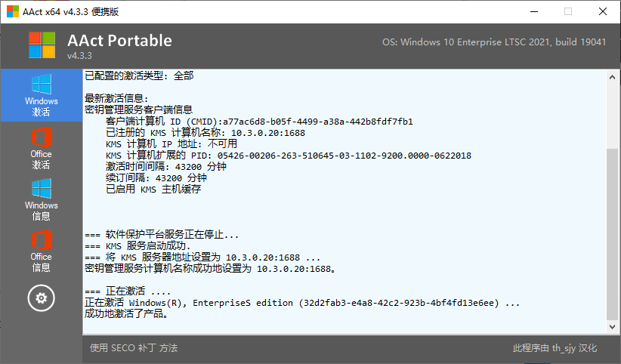Click the log's vertical scrollbar thumb

point(612,234)
